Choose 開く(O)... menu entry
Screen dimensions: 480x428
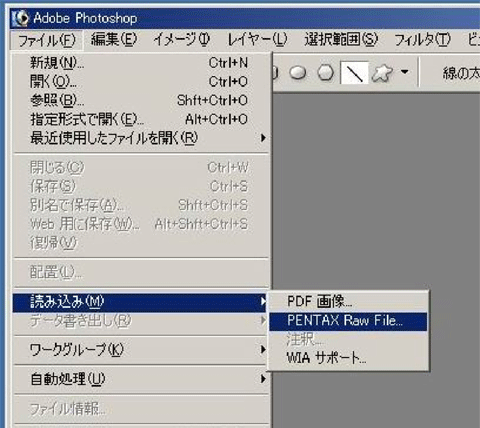pyautogui.click(x=140, y=81)
